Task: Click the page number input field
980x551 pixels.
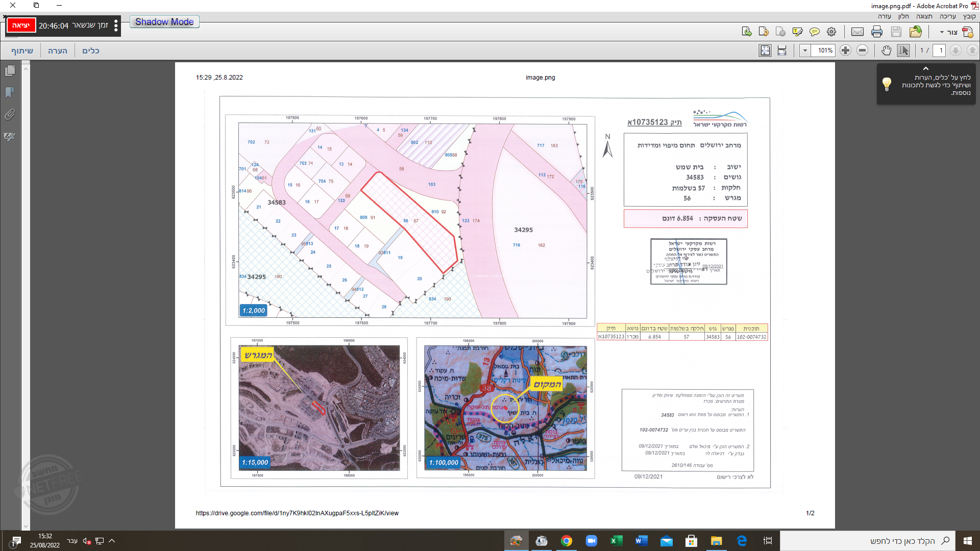Action: (940, 51)
